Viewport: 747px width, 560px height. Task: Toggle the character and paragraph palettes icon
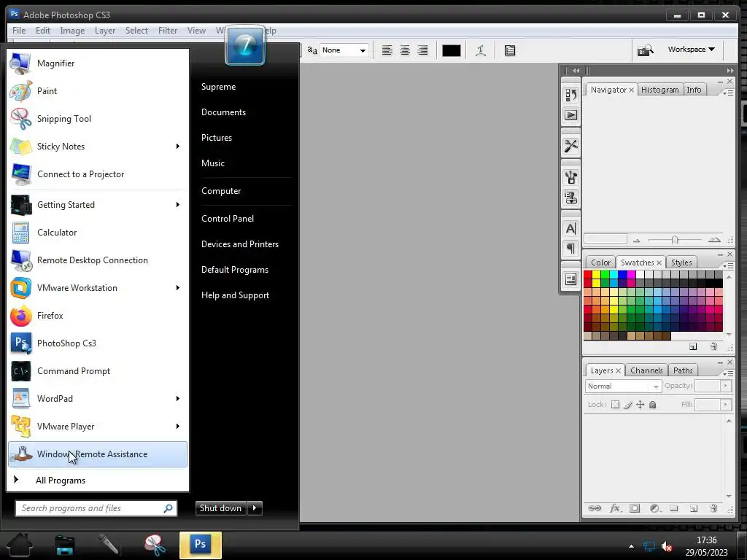point(510,50)
